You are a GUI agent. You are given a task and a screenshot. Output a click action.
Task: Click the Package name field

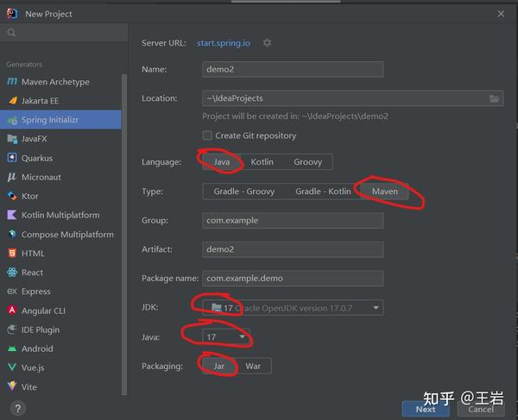coord(293,279)
